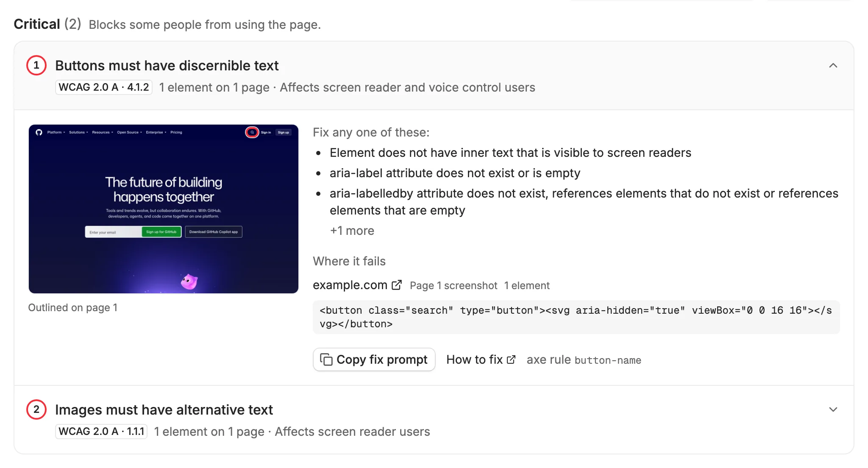Open the example.com link
Image resolution: width=868 pixels, height=468 pixels.
pyautogui.click(x=357, y=285)
